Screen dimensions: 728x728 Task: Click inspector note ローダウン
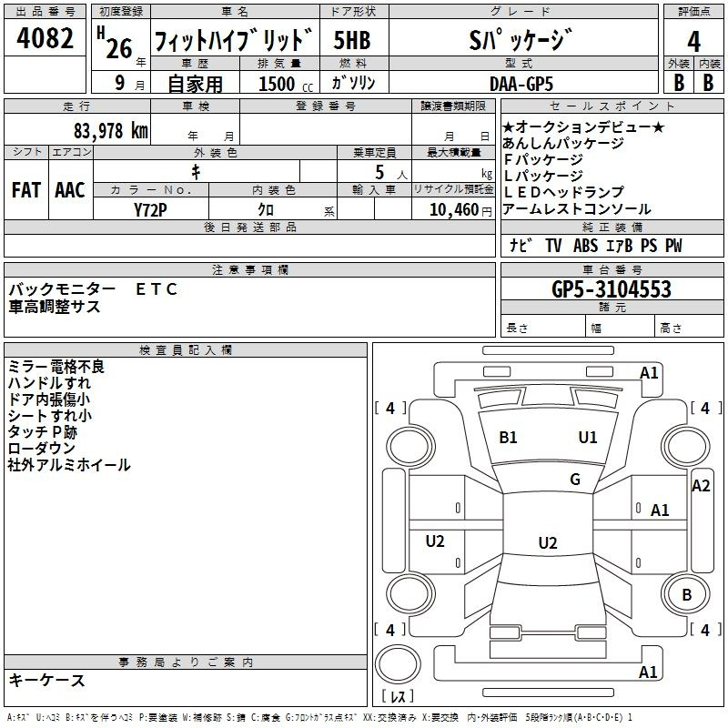point(41,448)
